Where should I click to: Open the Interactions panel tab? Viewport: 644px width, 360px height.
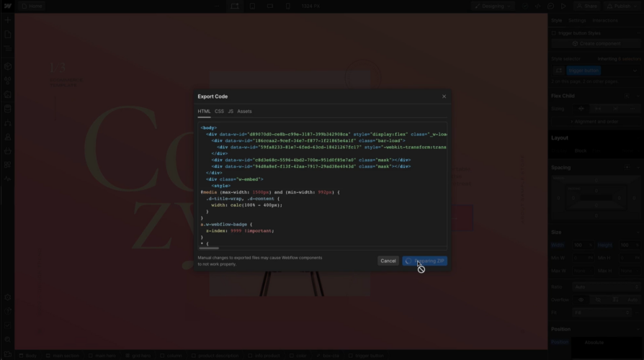click(x=605, y=21)
